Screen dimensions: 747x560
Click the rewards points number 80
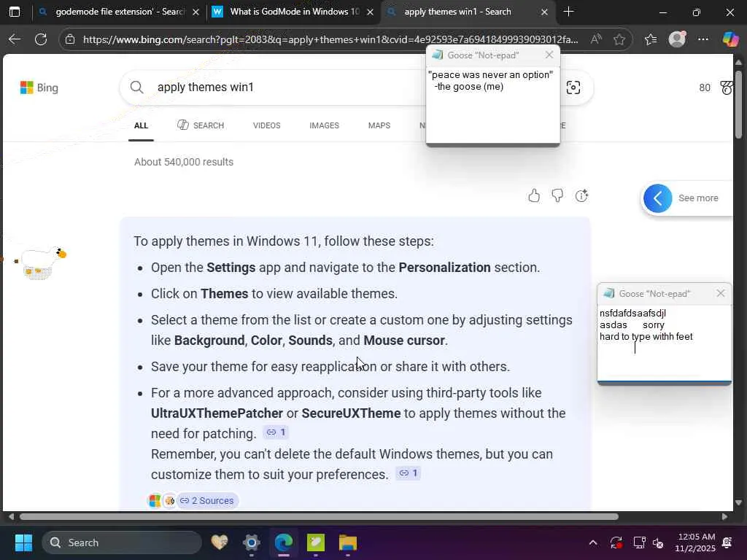point(705,87)
